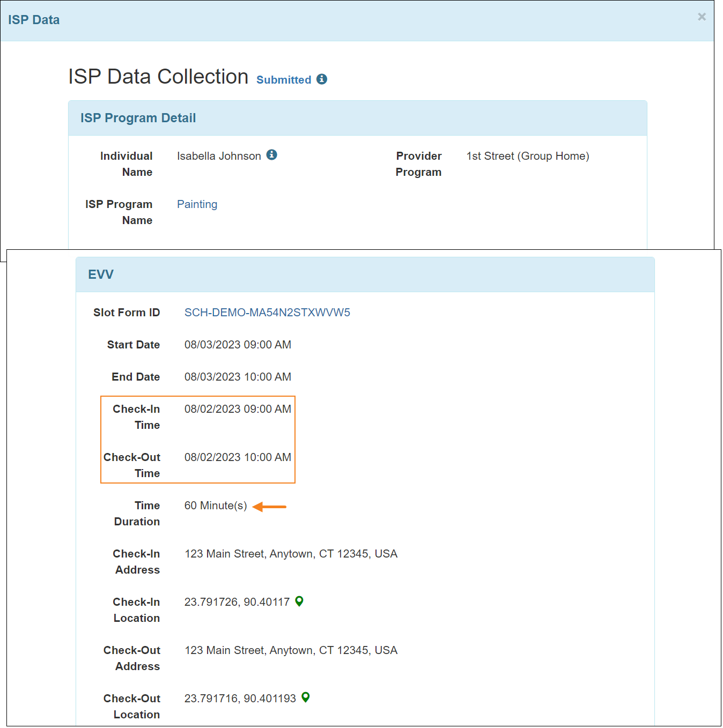This screenshot has width=723, height=728.
Task: Click the info icon next to Submitted
Action: click(x=322, y=79)
